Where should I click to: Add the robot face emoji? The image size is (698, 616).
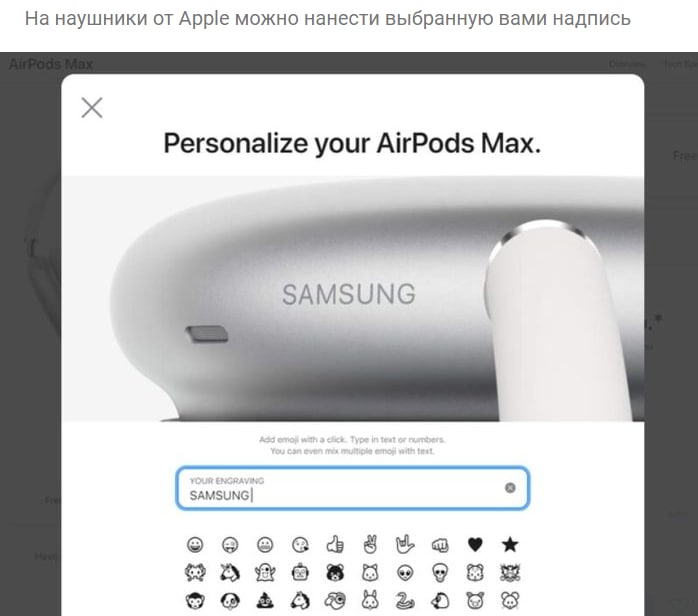coord(300,573)
